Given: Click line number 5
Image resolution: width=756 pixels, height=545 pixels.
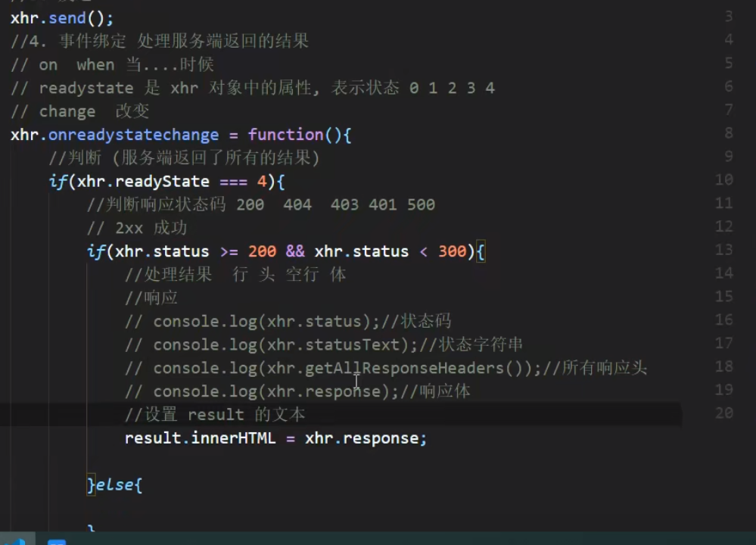Looking at the screenshot, I should pos(729,63).
